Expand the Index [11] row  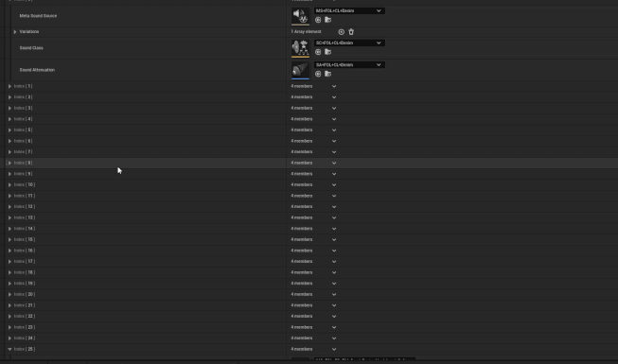point(9,196)
